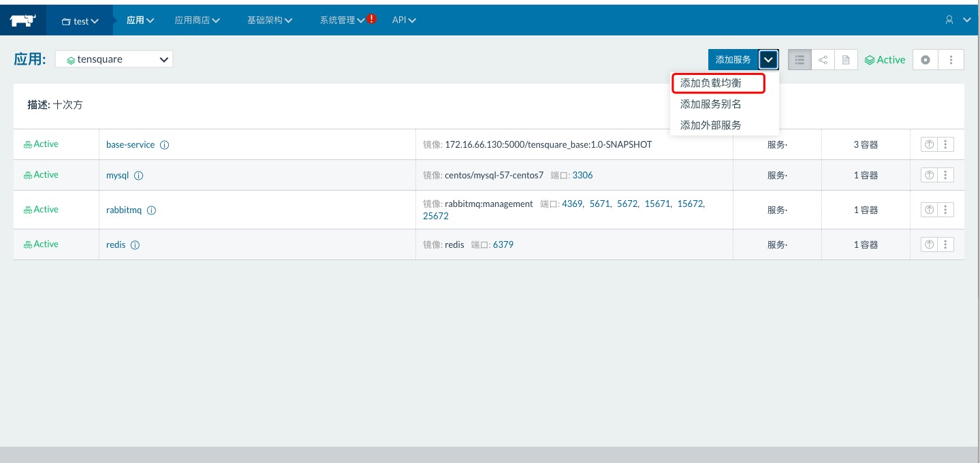Click the 1 容器 count for redis

tap(866, 245)
